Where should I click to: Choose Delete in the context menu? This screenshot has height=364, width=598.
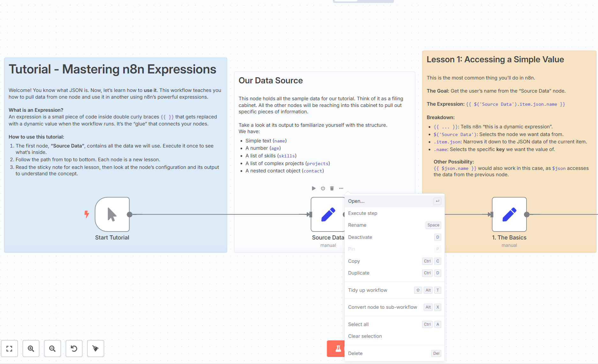tap(395, 353)
